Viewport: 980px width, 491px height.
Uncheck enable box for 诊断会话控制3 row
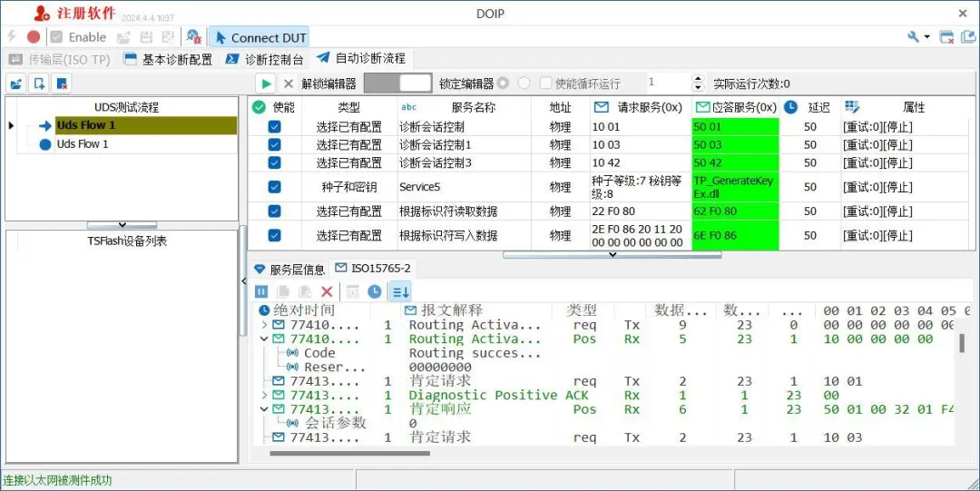(x=274, y=162)
